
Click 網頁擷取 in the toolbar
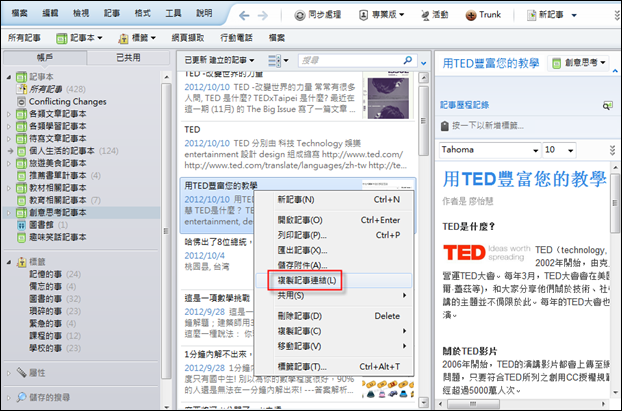188,38
